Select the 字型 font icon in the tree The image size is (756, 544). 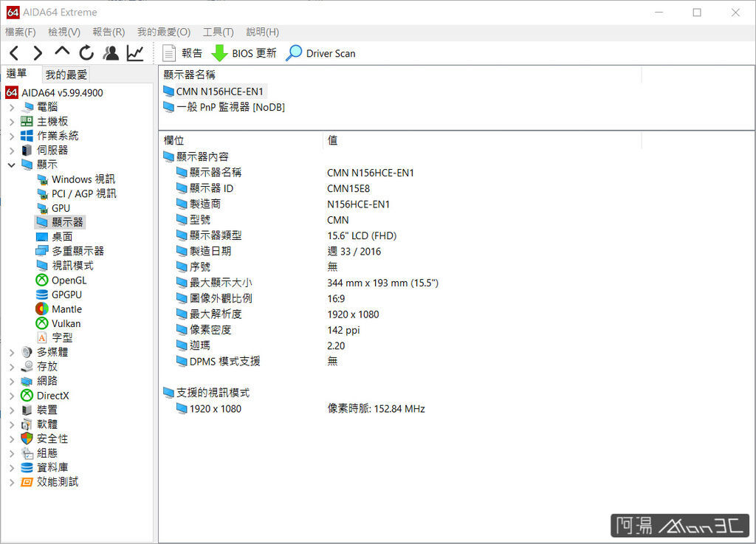(42, 338)
